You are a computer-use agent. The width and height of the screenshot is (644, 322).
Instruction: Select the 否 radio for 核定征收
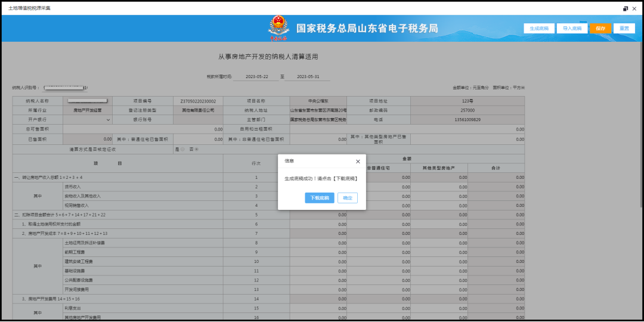click(197, 150)
